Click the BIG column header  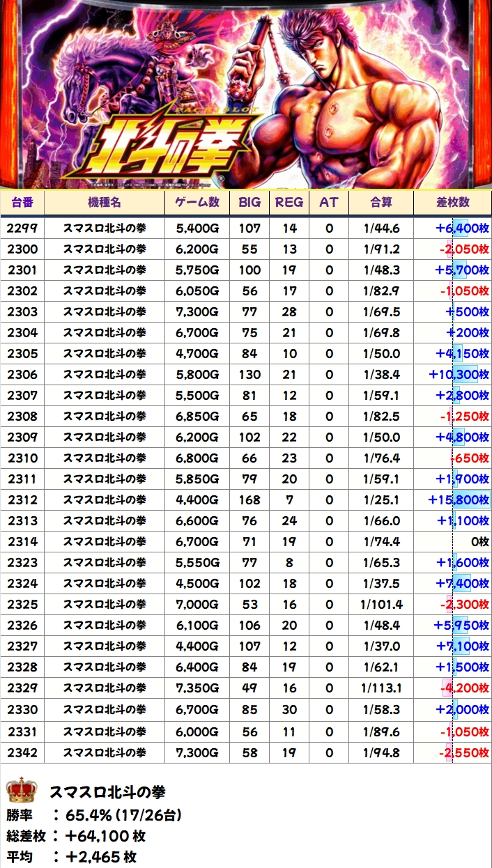pyautogui.click(x=249, y=202)
